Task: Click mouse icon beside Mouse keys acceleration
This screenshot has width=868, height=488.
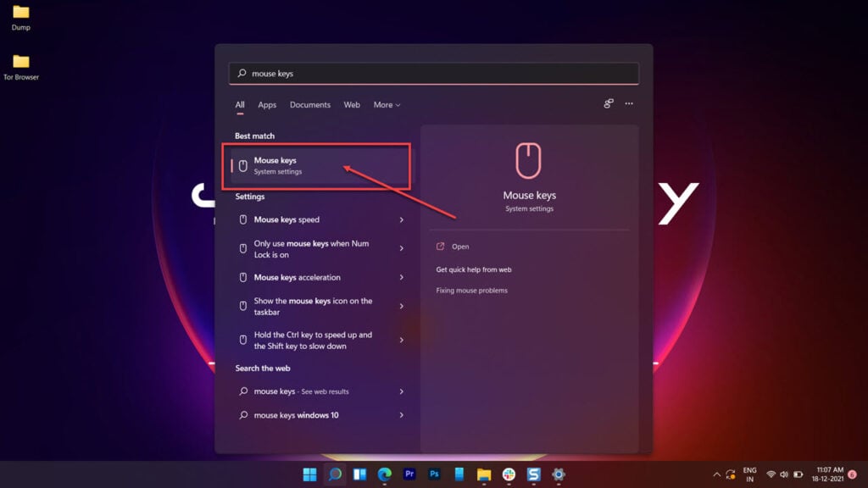Action: tap(243, 277)
